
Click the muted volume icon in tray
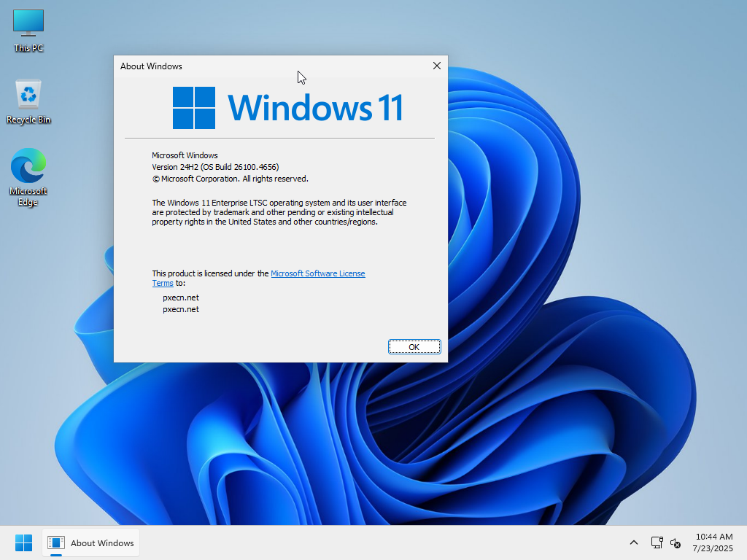pos(676,542)
